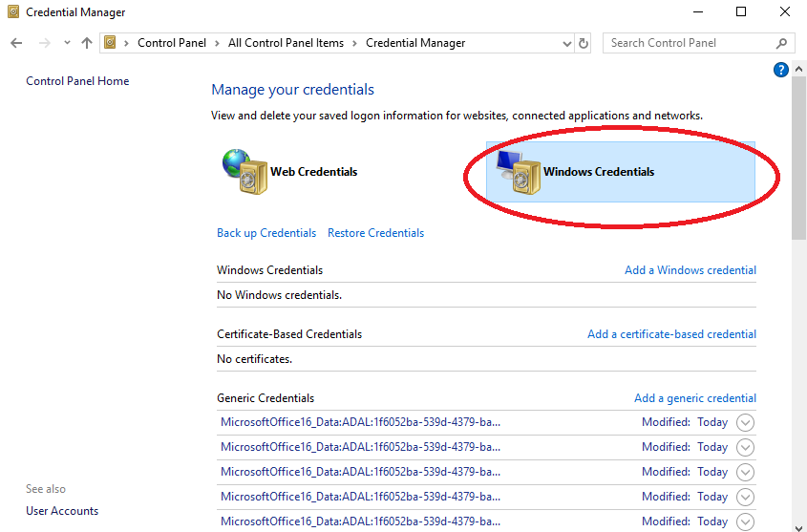
Task: Click the Back arrow navigation button
Action: pyautogui.click(x=17, y=43)
